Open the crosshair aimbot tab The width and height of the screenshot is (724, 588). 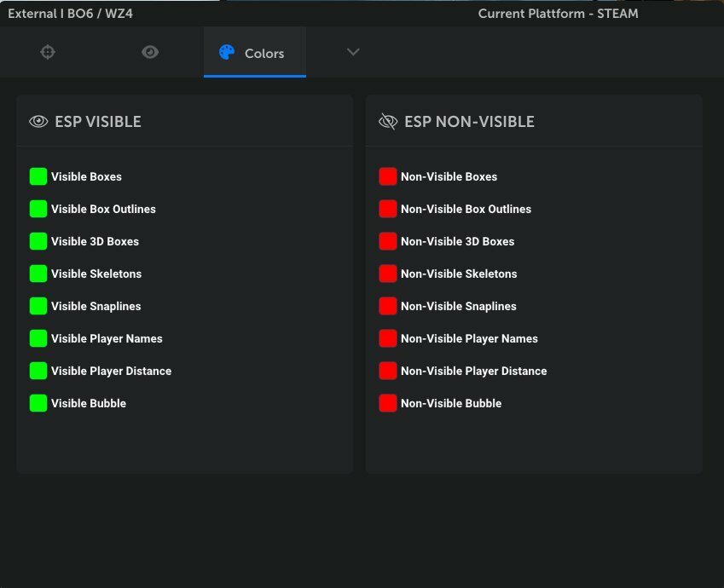48,52
